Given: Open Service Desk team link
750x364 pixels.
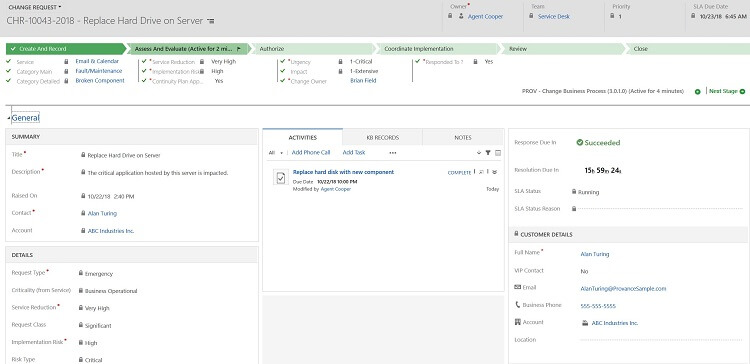Looking at the screenshot, I should coord(554,16).
